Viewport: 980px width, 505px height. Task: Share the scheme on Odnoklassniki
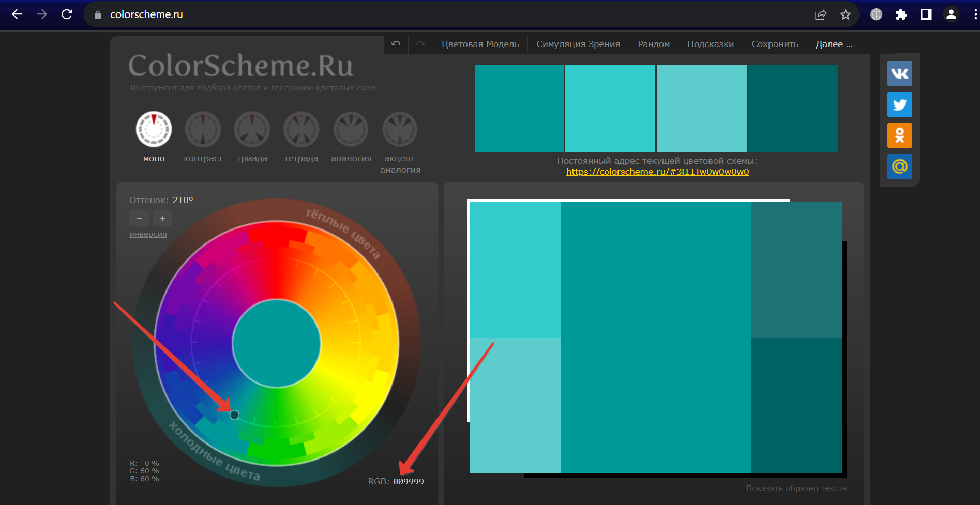click(900, 135)
